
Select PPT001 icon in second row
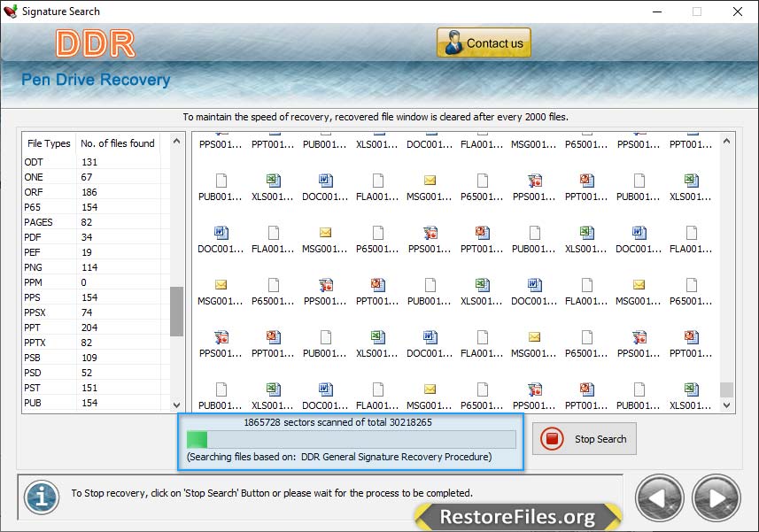click(586, 181)
